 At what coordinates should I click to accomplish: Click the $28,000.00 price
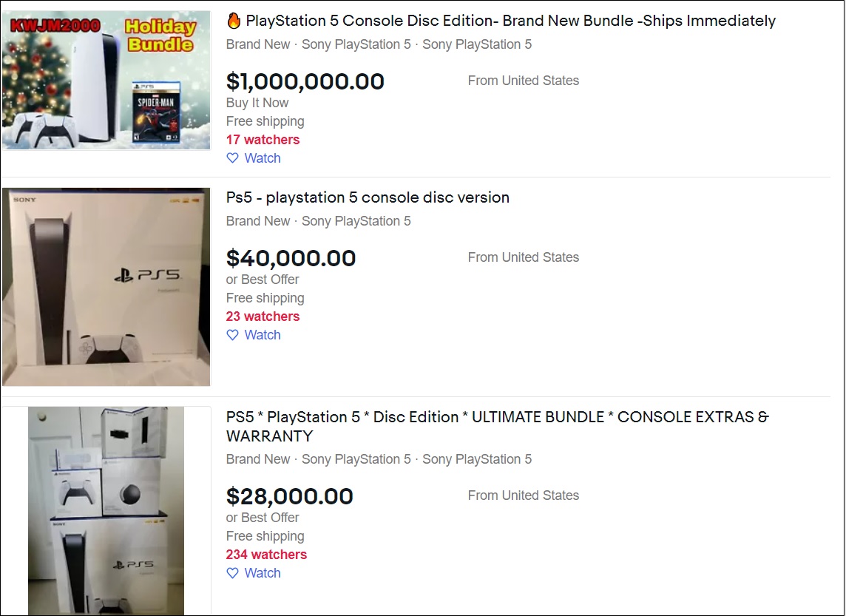pos(289,496)
